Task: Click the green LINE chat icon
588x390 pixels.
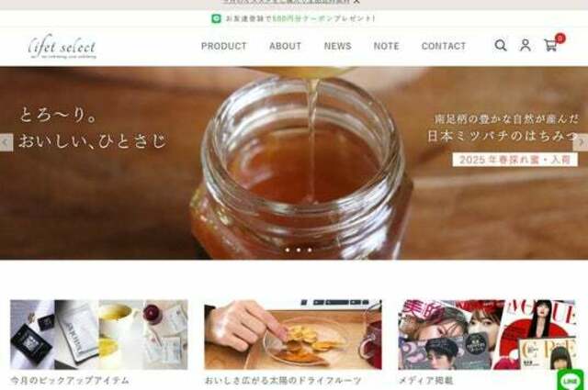Action: coord(571,380)
